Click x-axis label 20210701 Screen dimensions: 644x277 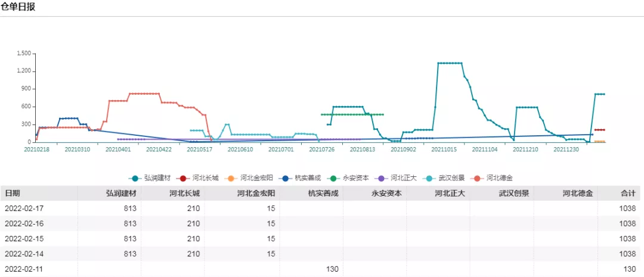(x=281, y=150)
